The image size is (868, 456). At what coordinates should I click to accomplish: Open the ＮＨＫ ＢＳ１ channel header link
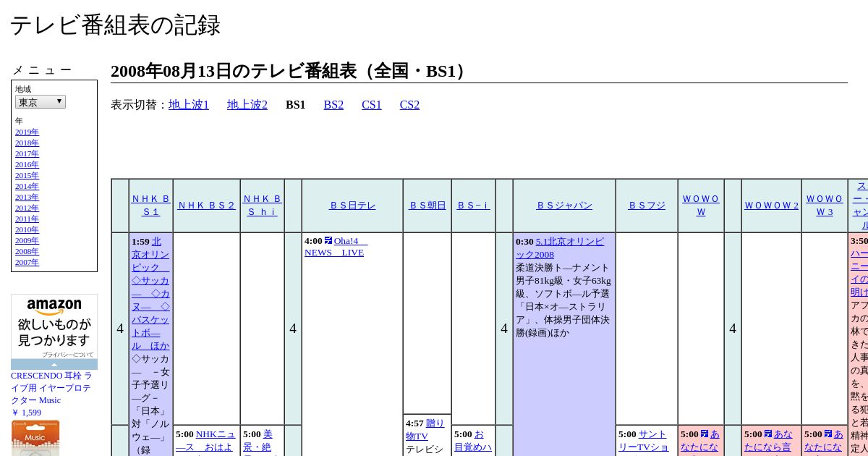click(x=150, y=206)
